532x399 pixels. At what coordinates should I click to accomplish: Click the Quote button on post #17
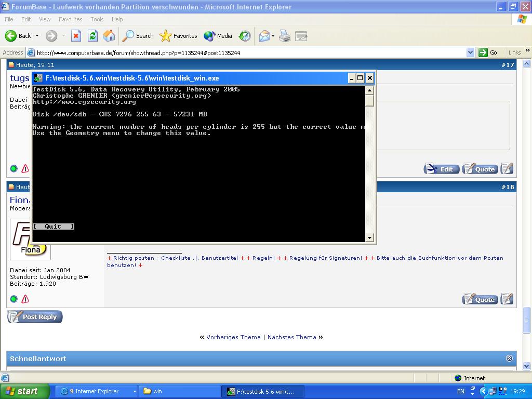[x=480, y=169]
